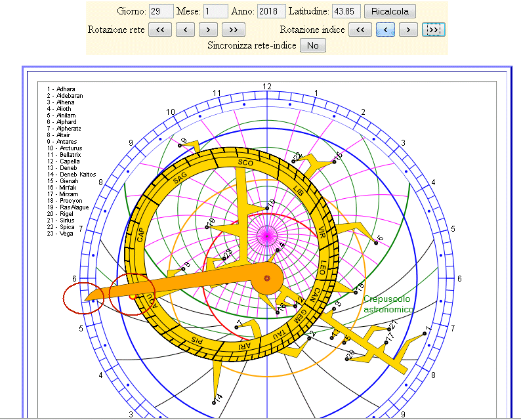Select the Anno field showing 2018
Image resolution: width=521 pixels, height=420 pixels.
click(272, 12)
